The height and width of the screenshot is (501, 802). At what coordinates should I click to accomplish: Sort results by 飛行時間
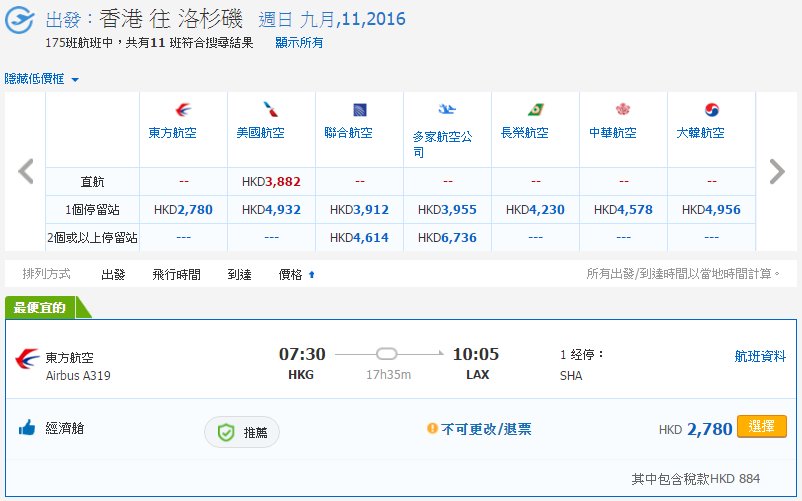click(x=176, y=275)
